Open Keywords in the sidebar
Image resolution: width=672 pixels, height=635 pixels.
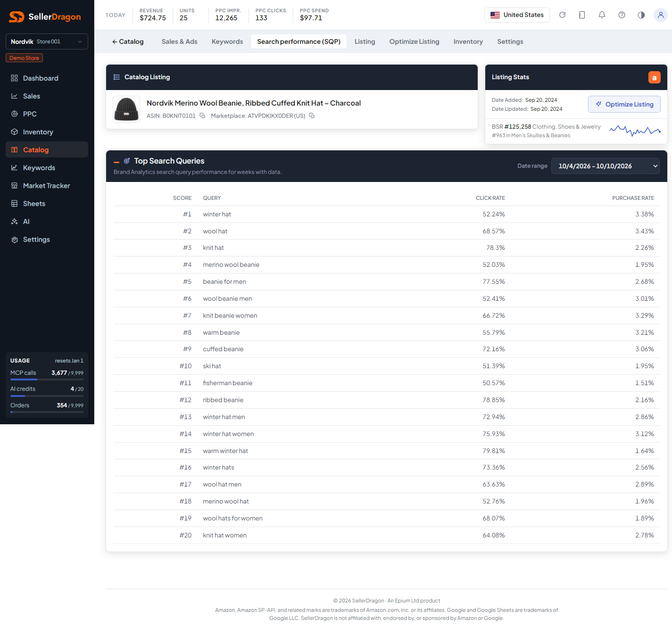[x=47, y=168]
